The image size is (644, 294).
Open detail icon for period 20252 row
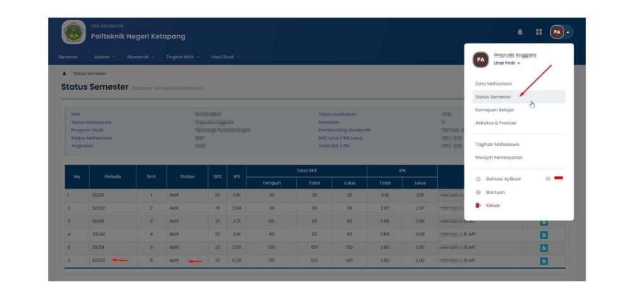tap(544, 261)
